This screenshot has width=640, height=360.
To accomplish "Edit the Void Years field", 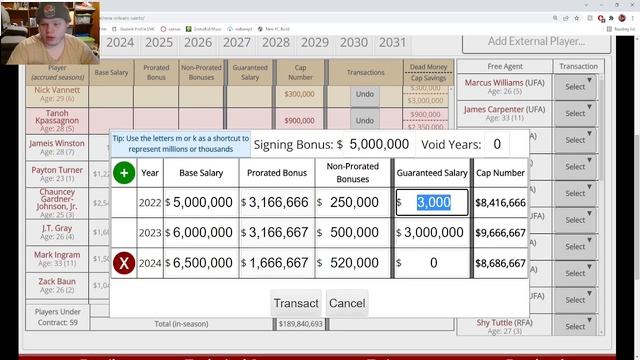I will pos(497,144).
